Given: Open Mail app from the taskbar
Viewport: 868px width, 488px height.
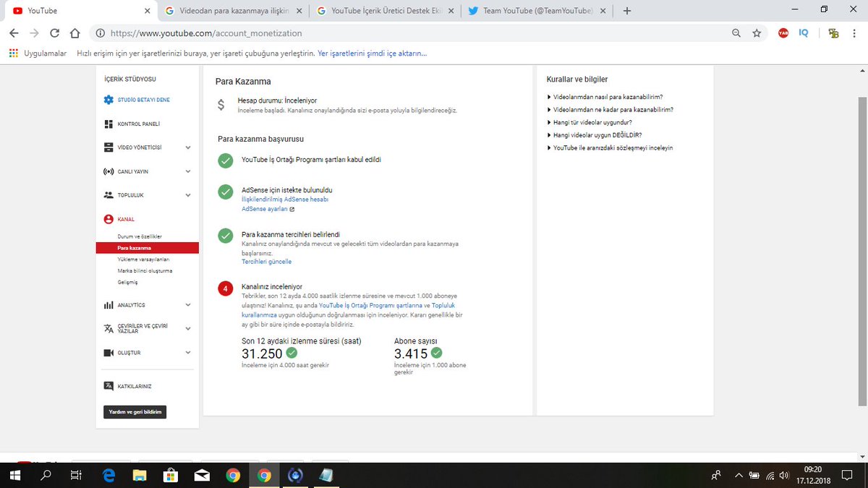Looking at the screenshot, I should click(202, 475).
